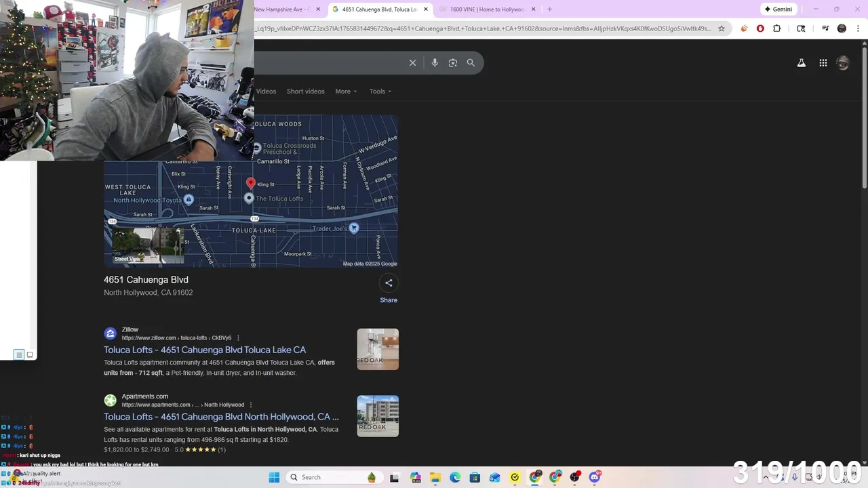The image size is (868, 488).
Task: Click the page vertical scrollbar
Action: tap(864, 117)
